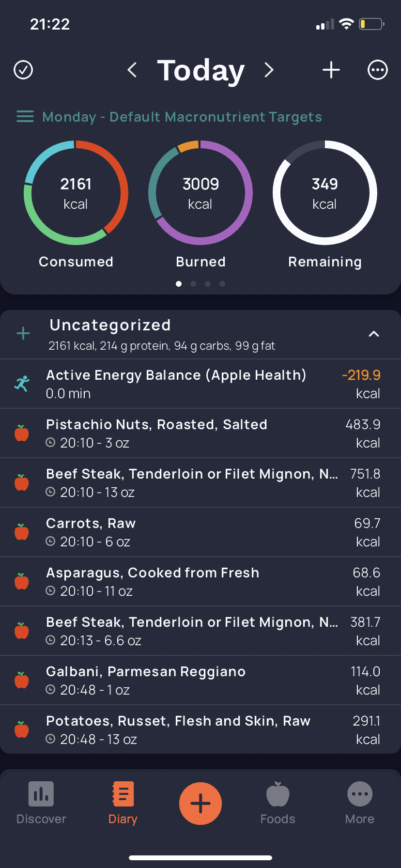Tap the plus icon in top header
The height and width of the screenshot is (868, 401).
pos(331,70)
